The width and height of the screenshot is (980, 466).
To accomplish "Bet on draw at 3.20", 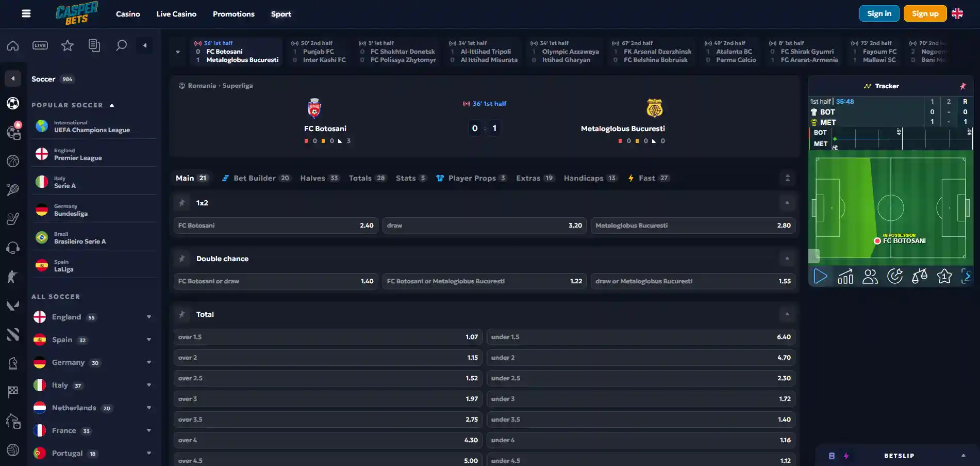I will coord(484,226).
